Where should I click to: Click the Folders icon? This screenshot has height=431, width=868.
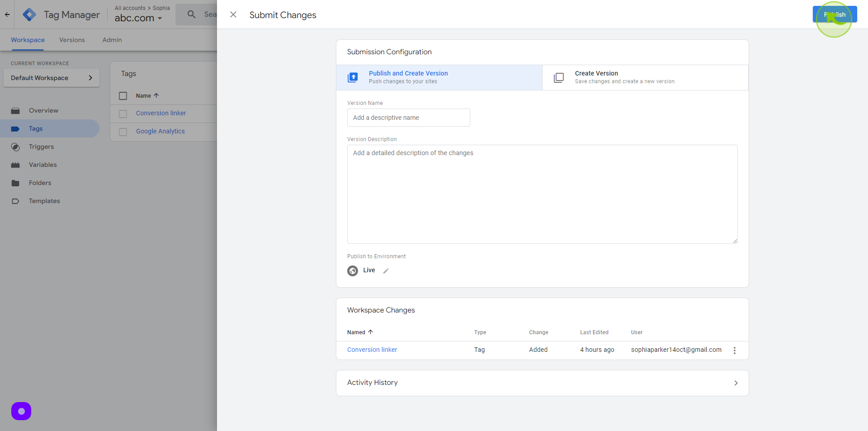click(15, 183)
